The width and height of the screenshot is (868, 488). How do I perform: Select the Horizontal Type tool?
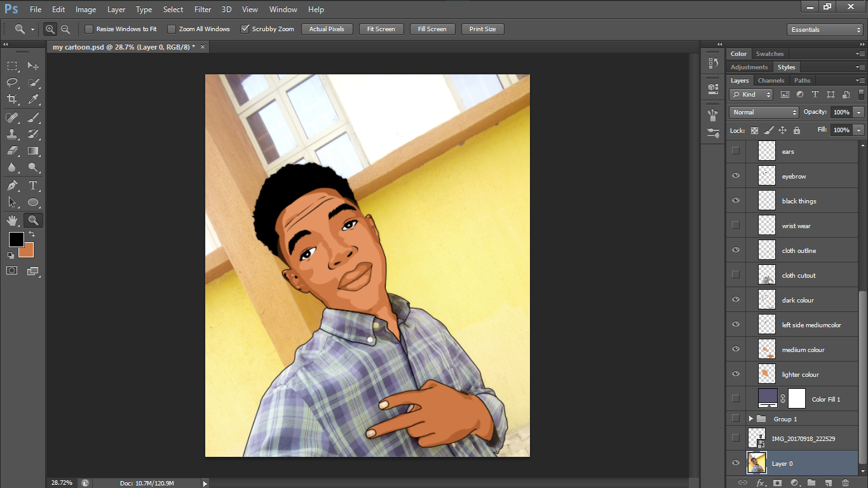34,186
